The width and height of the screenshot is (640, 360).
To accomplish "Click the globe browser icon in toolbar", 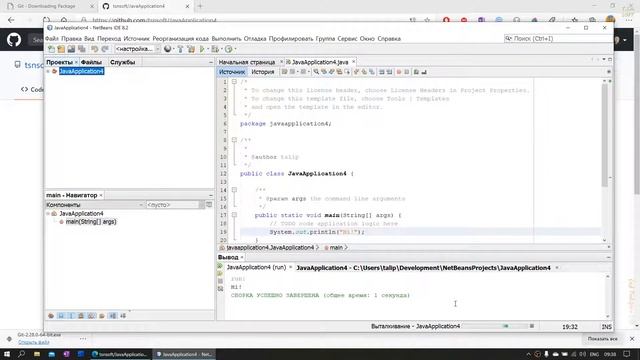I will pyautogui.click(x=167, y=49).
